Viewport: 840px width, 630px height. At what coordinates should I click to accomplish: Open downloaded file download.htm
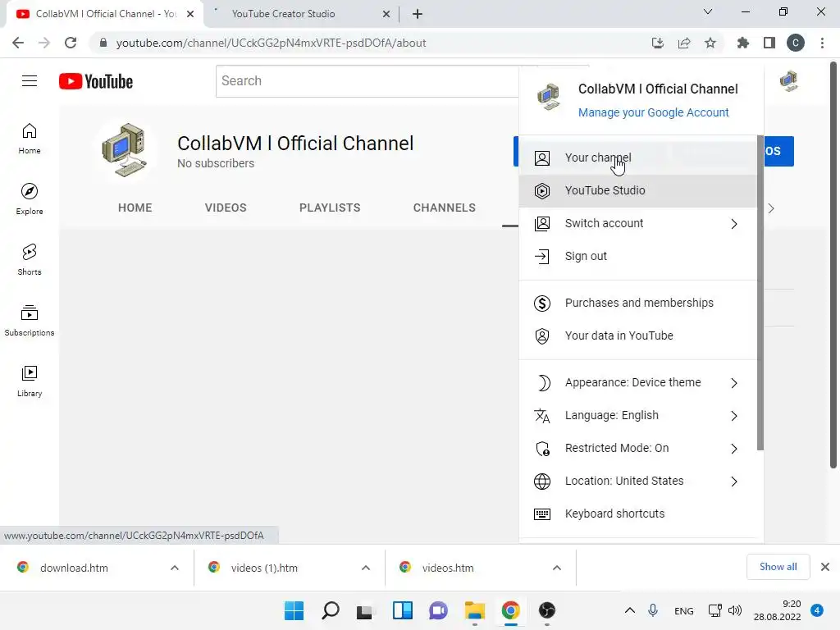tap(74, 568)
